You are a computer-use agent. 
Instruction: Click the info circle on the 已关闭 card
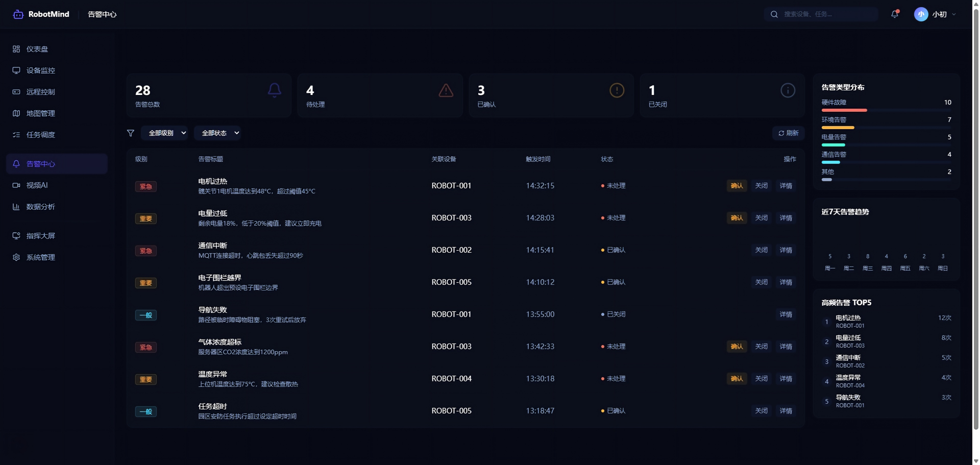click(788, 90)
